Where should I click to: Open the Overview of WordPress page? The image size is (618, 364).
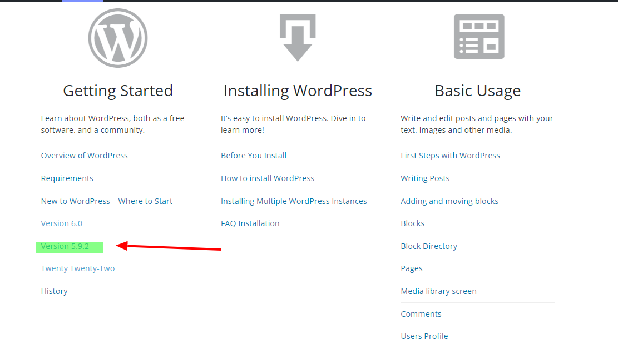(x=84, y=155)
